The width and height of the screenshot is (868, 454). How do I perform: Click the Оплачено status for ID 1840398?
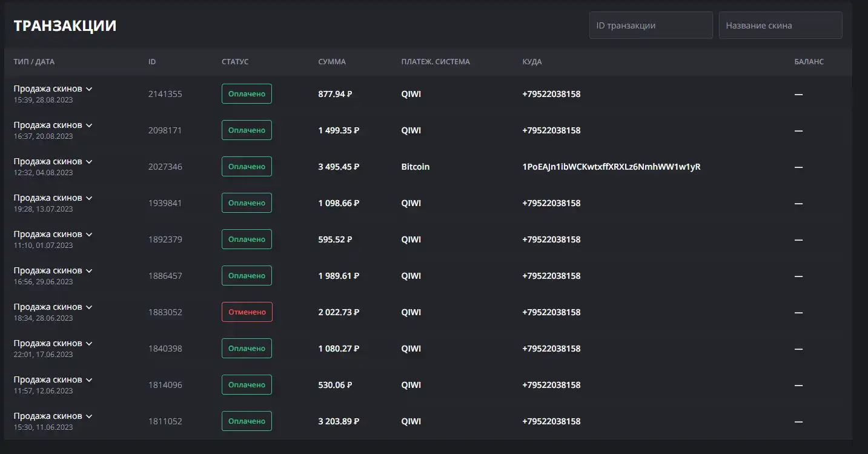click(x=247, y=349)
